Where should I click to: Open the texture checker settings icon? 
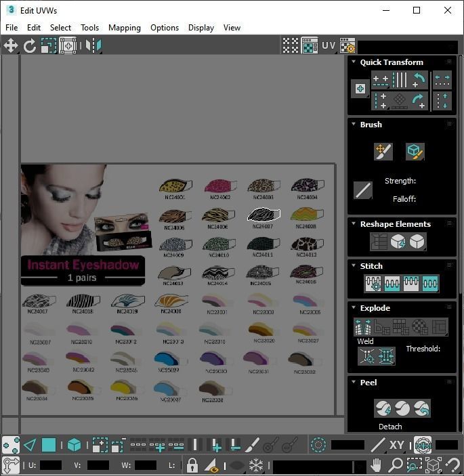(347, 45)
